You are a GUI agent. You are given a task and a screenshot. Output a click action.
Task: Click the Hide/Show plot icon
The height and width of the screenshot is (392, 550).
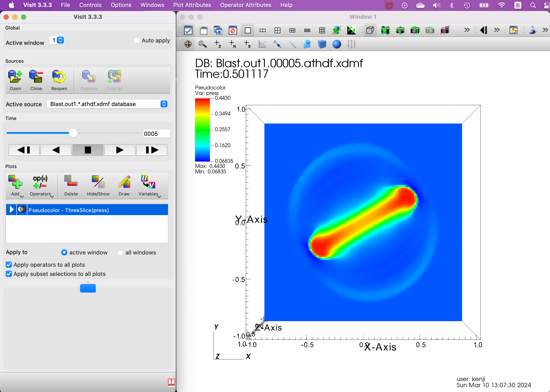(x=98, y=185)
